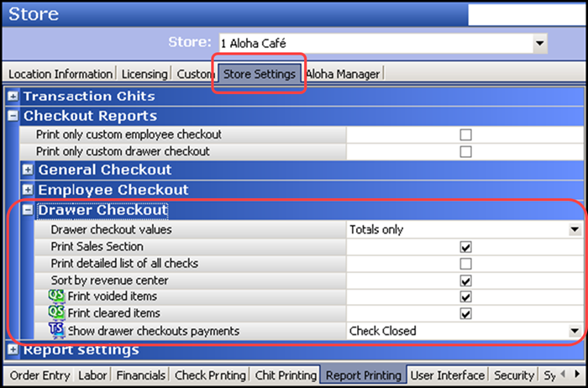588x388 pixels.
Task: Switch to the Order Entry bottom tab
Action: pos(40,375)
